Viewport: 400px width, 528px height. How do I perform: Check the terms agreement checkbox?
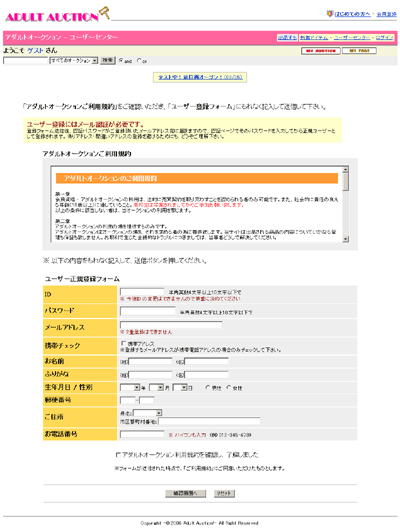(x=118, y=455)
